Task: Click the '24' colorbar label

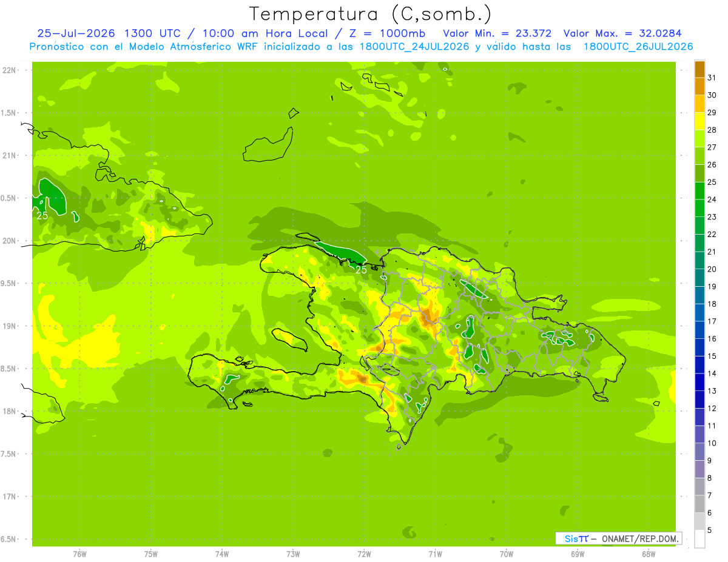Action: click(x=712, y=199)
